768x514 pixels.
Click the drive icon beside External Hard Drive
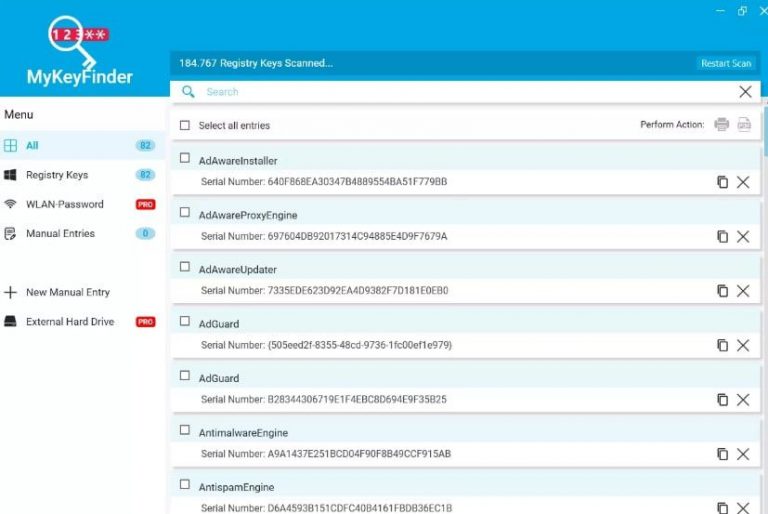[10, 321]
